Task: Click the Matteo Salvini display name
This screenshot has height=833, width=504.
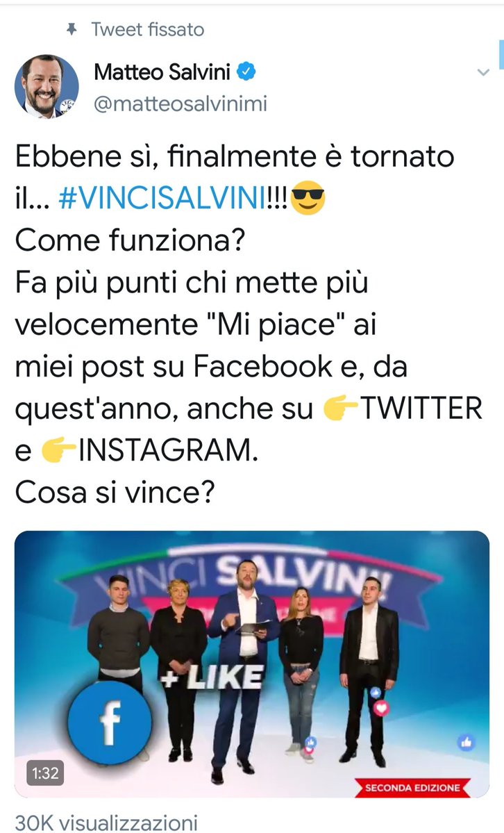Action: [x=162, y=72]
